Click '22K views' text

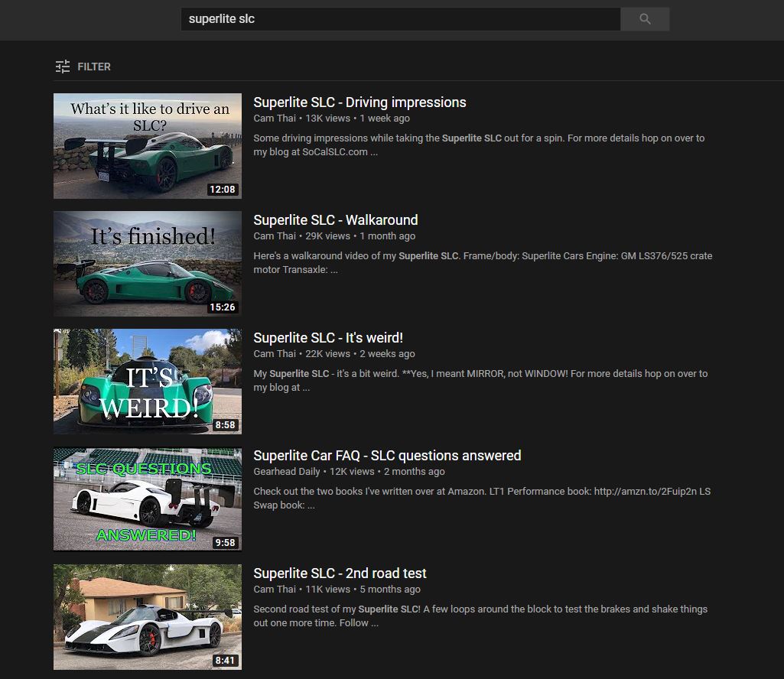click(x=328, y=353)
